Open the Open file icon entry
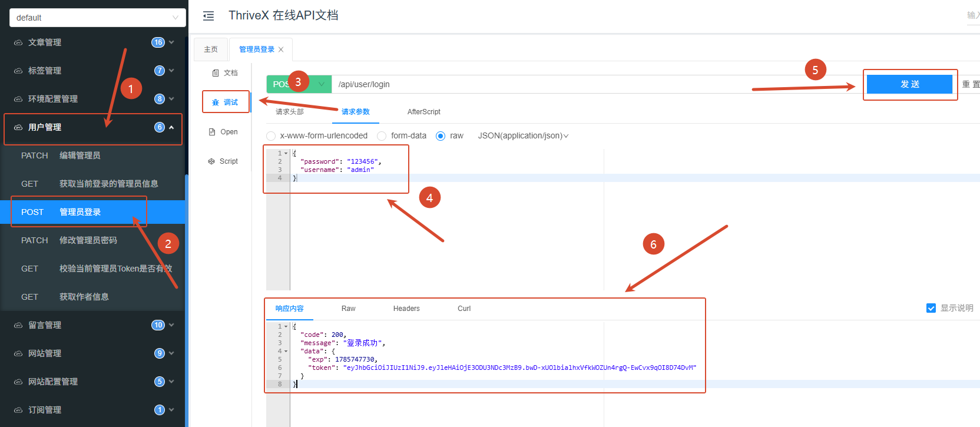This screenshot has width=980, height=427. click(x=212, y=132)
